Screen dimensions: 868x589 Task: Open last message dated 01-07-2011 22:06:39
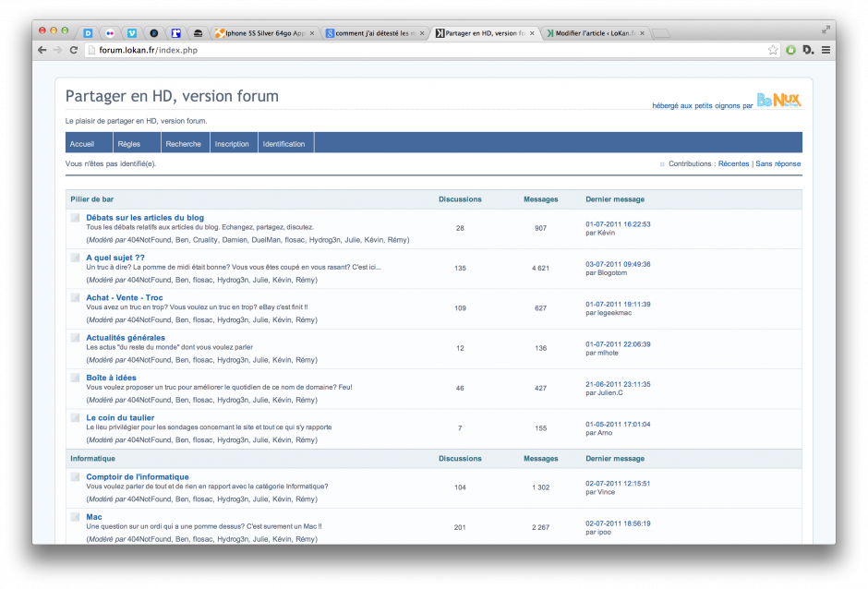pos(618,344)
